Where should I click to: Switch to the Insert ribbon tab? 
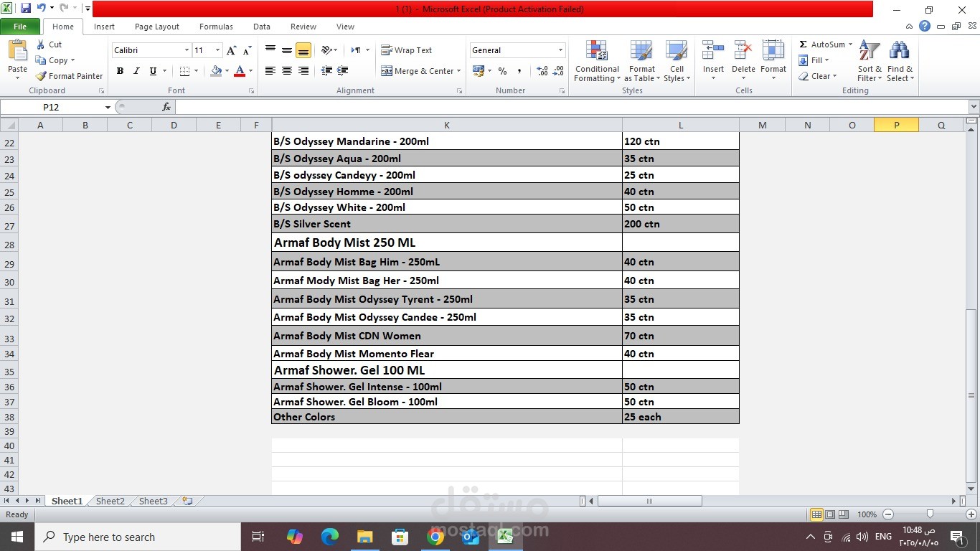pyautogui.click(x=104, y=27)
